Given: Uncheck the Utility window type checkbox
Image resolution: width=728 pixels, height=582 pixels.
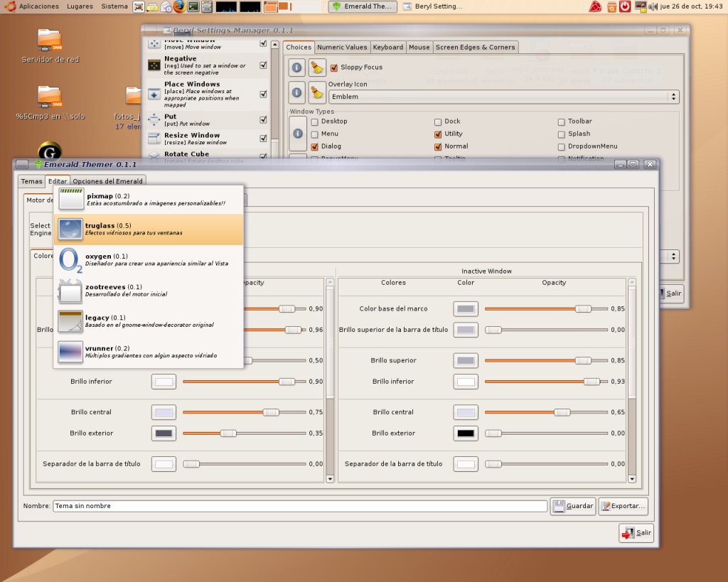Looking at the screenshot, I should coord(438,134).
